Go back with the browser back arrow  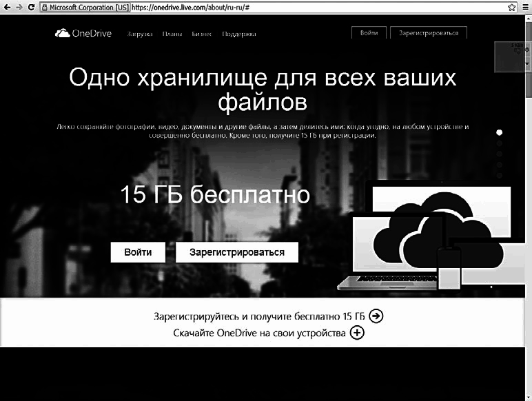[x=7, y=7]
